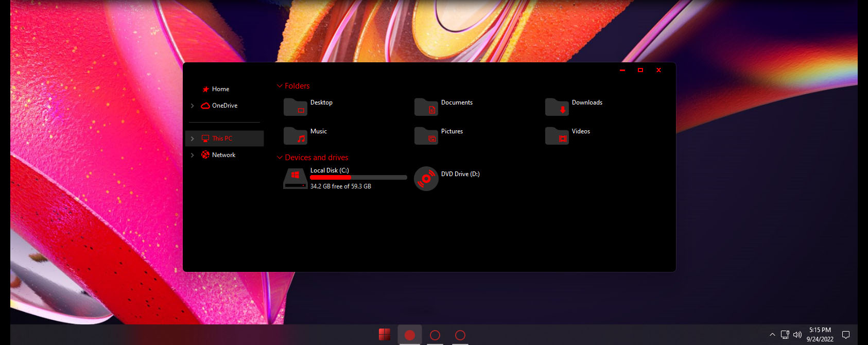Screen dimensions: 868x345
Task: Click the Devices and drives header text
Action: 317,158
